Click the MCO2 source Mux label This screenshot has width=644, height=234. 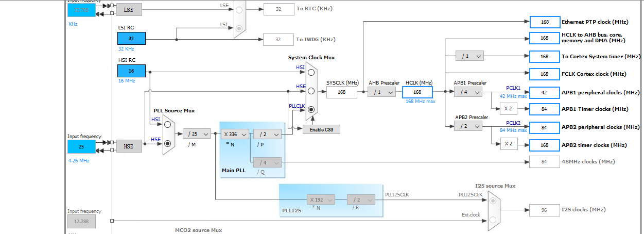point(199,230)
